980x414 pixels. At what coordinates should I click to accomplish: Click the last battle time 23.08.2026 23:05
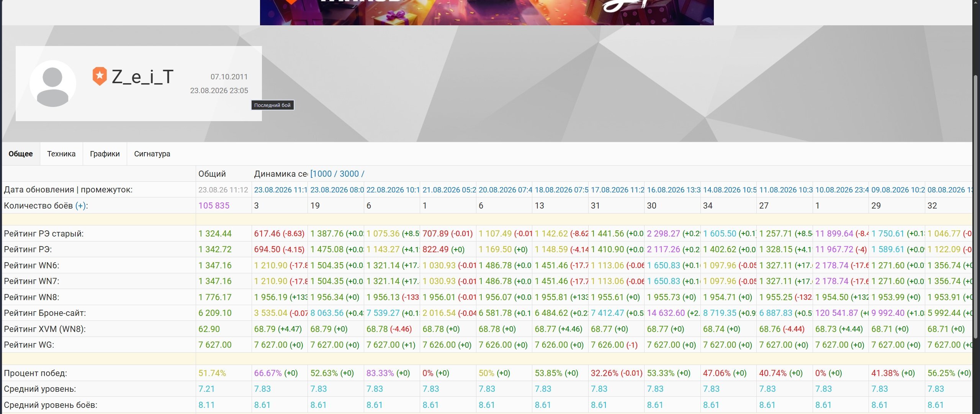point(219,90)
